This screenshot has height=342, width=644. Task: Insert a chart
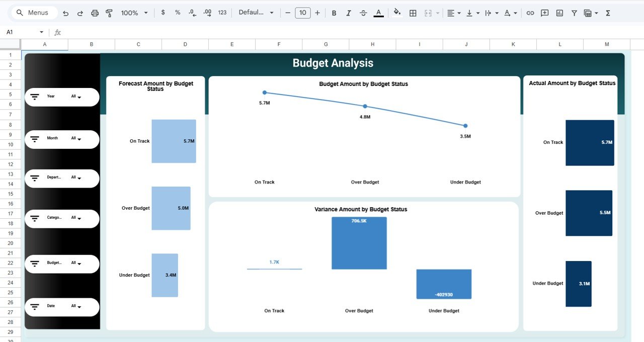click(559, 13)
